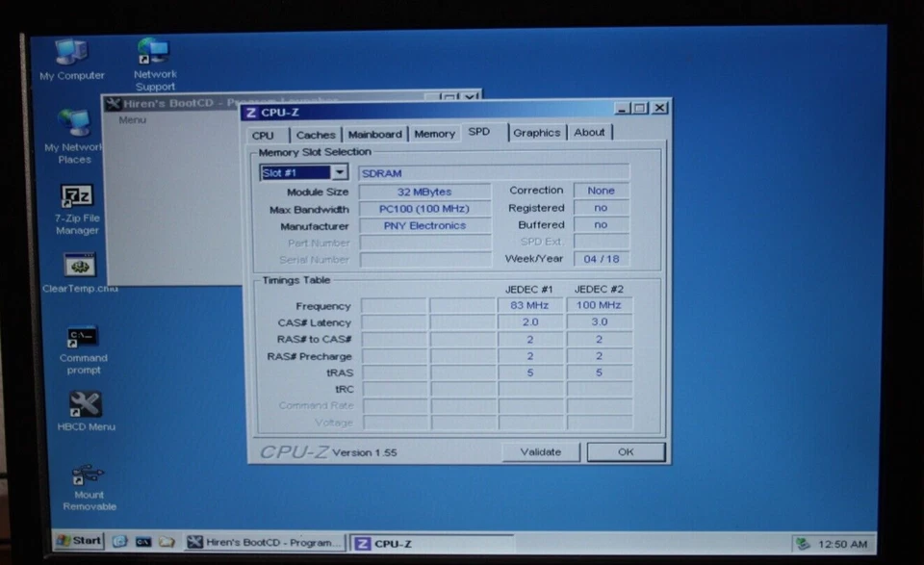Click the empty Part Number field

click(x=424, y=243)
